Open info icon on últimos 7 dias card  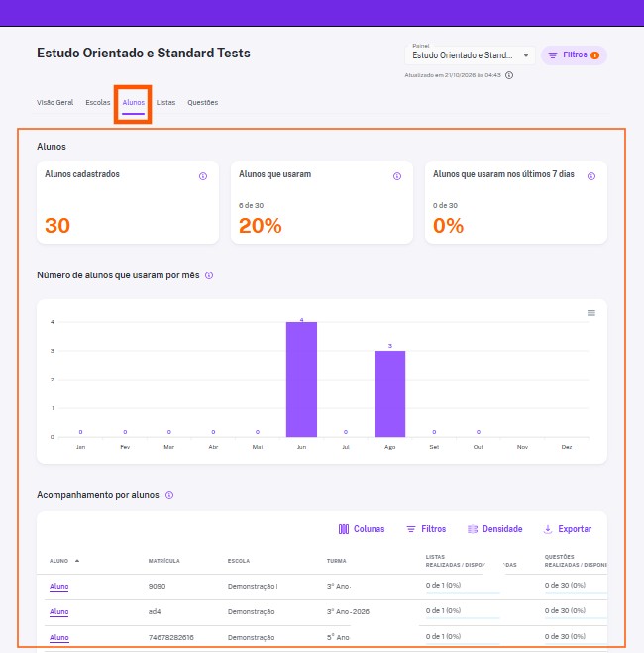(x=591, y=176)
